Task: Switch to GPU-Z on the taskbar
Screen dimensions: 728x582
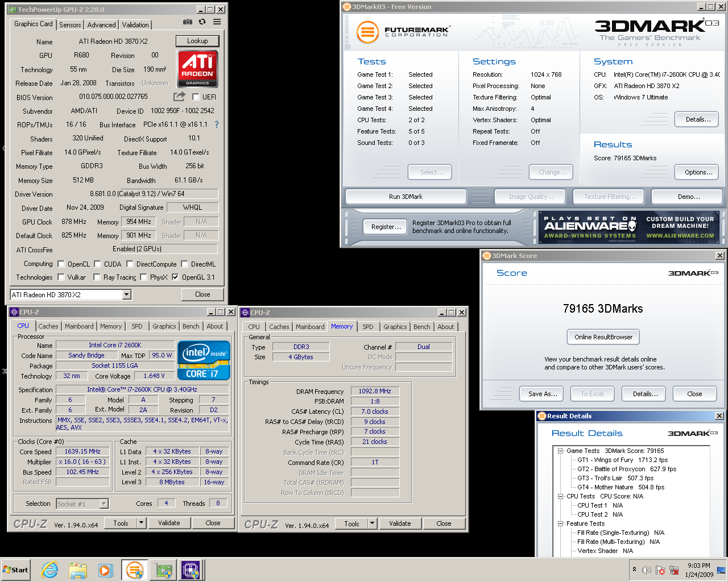Action: click(164, 570)
